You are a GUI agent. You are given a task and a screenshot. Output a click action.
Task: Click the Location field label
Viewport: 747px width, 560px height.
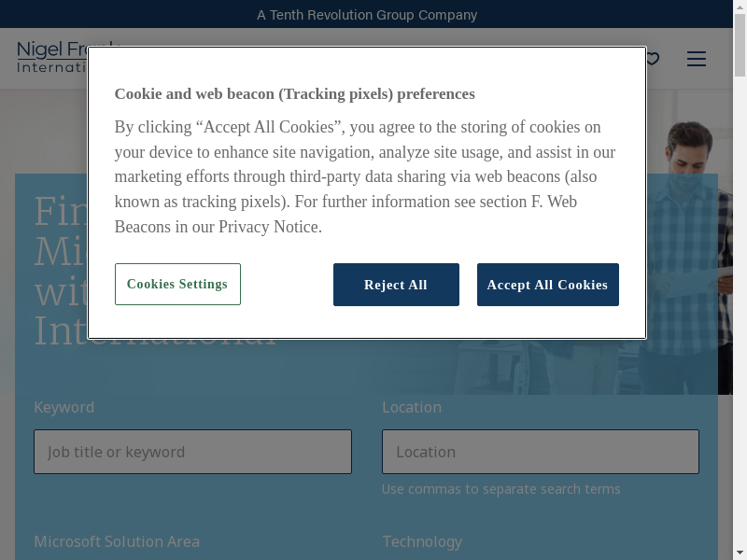click(x=412, y=407)
